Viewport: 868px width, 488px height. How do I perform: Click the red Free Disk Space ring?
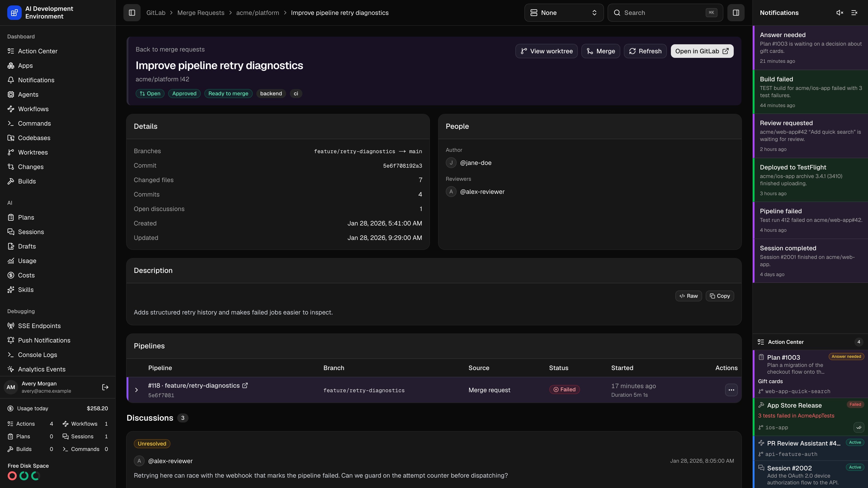[x=12, y=476]
